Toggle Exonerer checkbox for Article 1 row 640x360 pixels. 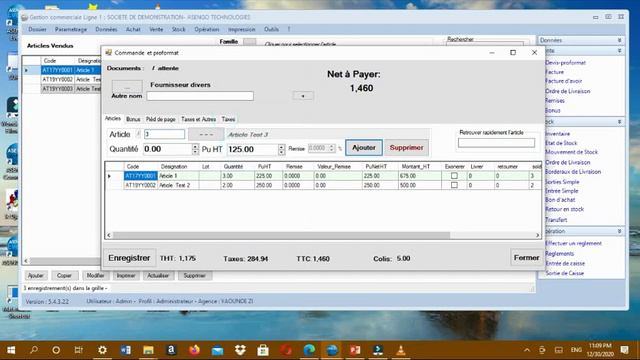pyautogui.click(x=454, y=176)
